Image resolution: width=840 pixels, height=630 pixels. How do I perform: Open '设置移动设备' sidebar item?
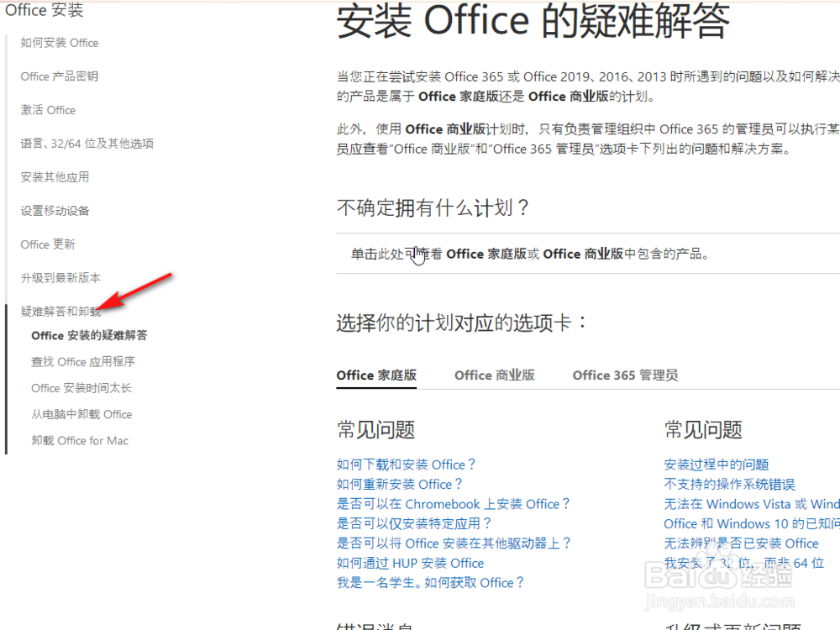click(55, 211)
